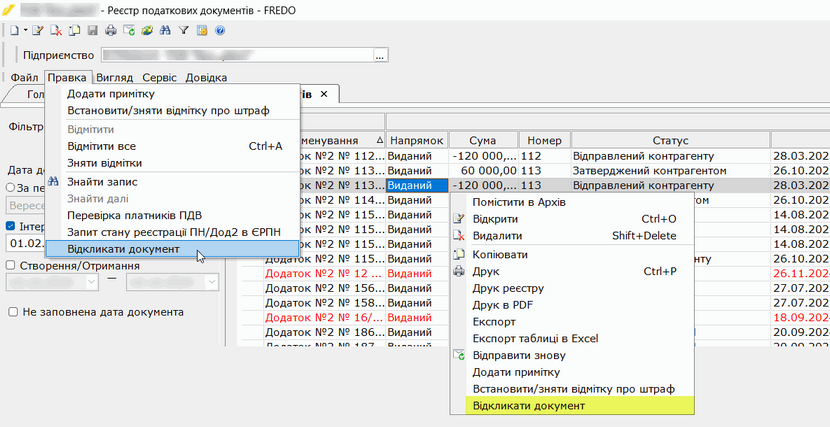Click the funnel filter toolbar icon
Screen dimensions: 830x427
click(x=183, y=31)
